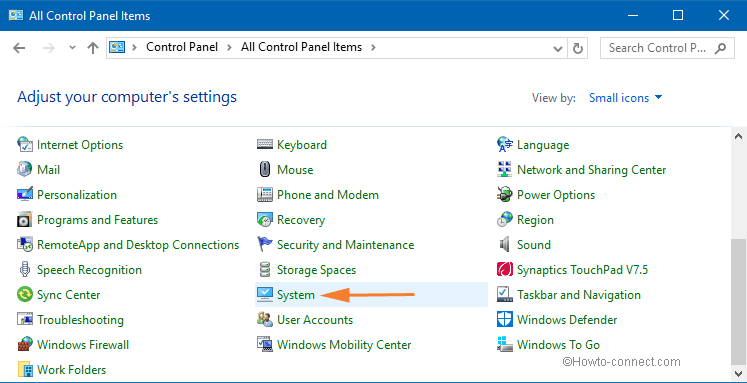Click the Mouse icon
The height and width of the screenshot is (383, 747).
(264, 170)
